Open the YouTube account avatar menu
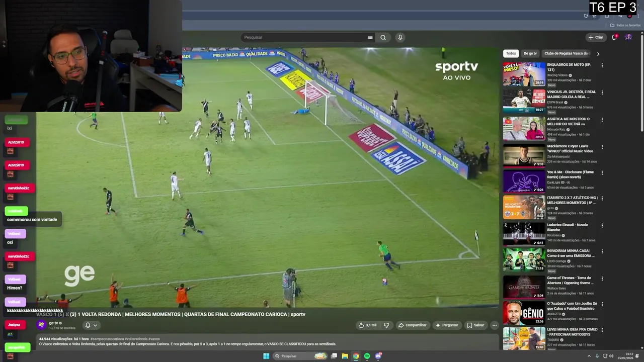 click(628, 37)
